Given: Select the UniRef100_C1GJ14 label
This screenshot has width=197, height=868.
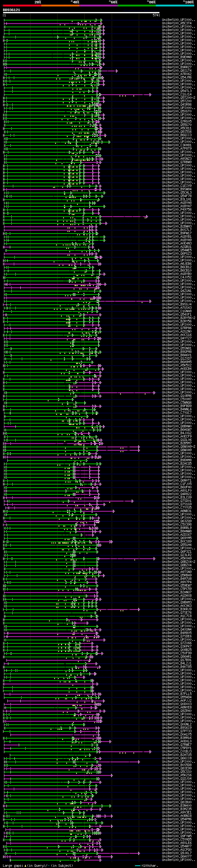Looking at the screenshot, I should pyautogui.click(x=177, y=94).
